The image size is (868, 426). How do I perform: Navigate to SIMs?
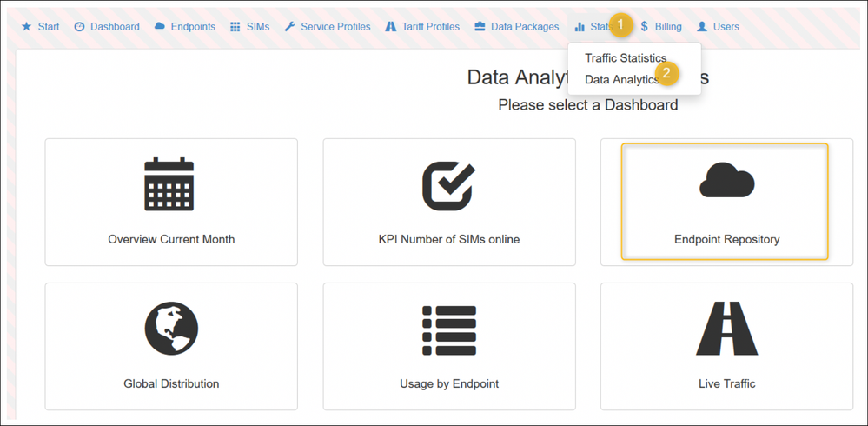pyautogui.click(x=250, y=27)
